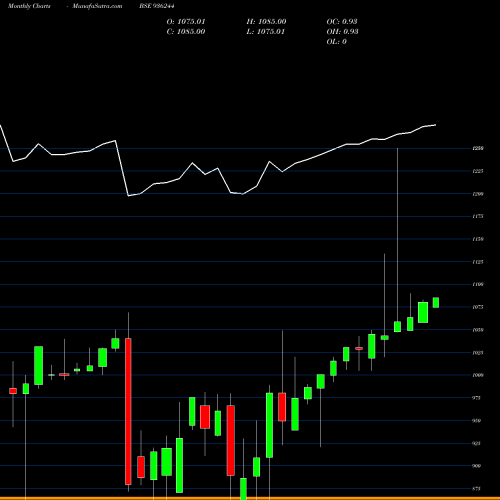Click the 900 price axis label
The height and width of the screenshot is (500, 500).
pyautogui.click(x=477, y=466)
